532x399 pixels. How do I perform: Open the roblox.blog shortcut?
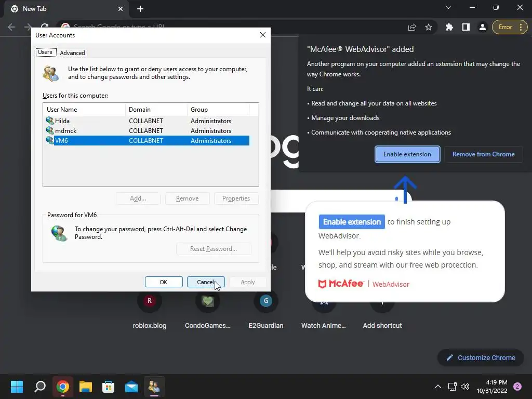[x=150, y=311]
